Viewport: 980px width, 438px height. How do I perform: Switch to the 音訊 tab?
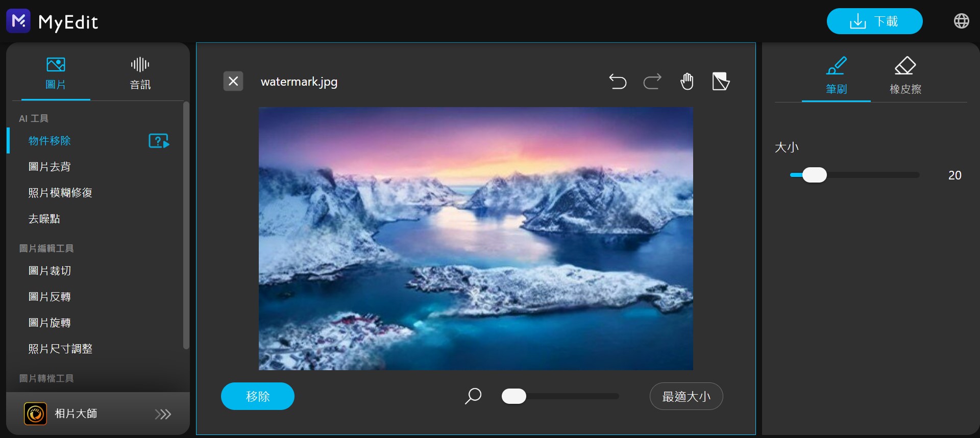click(140, 73)
